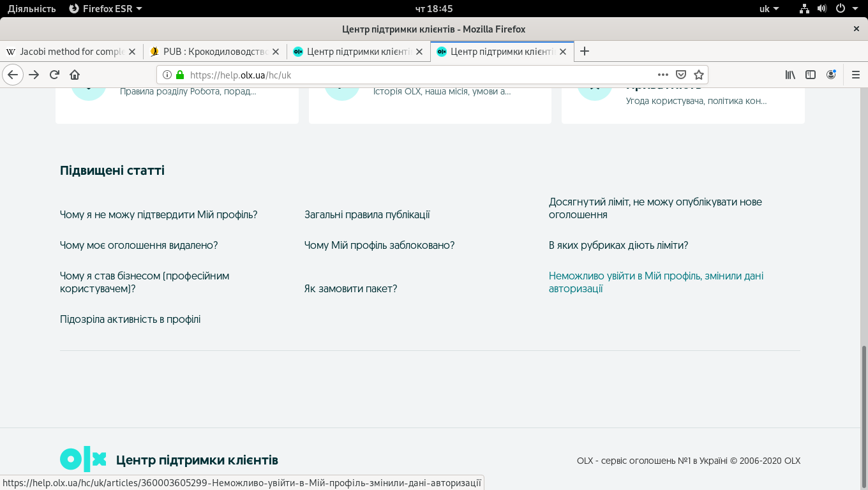Click the browser back arrow button
The height and width of the screenshot is (490, 868).
pos(13,75)
